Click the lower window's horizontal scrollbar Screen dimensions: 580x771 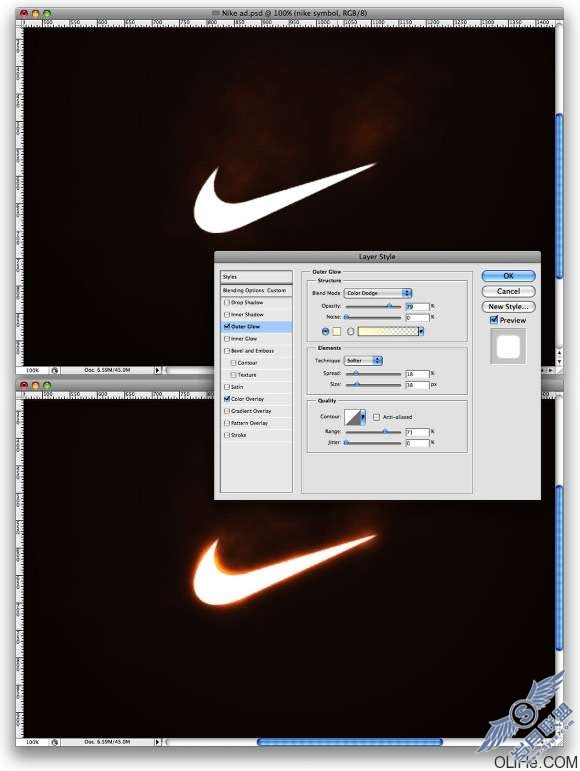point(350,741)
